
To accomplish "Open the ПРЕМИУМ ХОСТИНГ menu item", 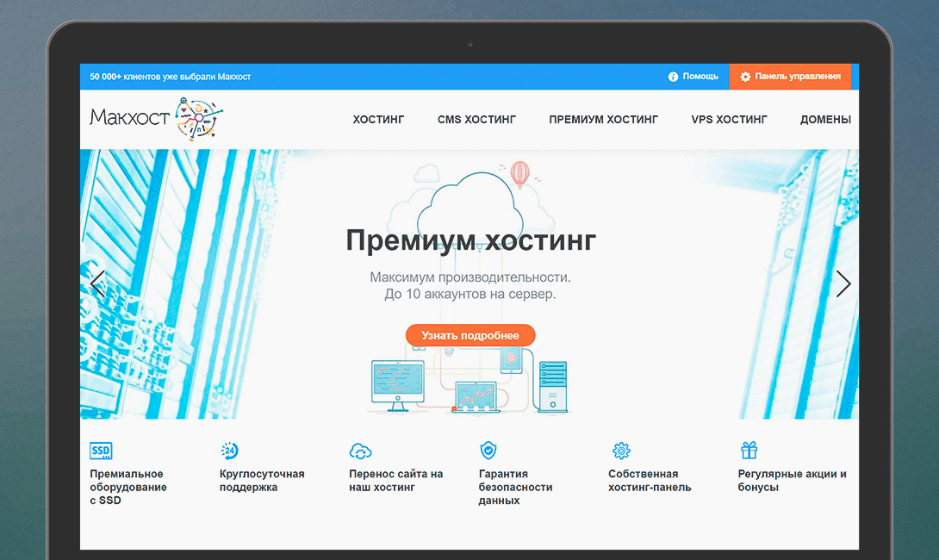I will [x=604, y=120].
